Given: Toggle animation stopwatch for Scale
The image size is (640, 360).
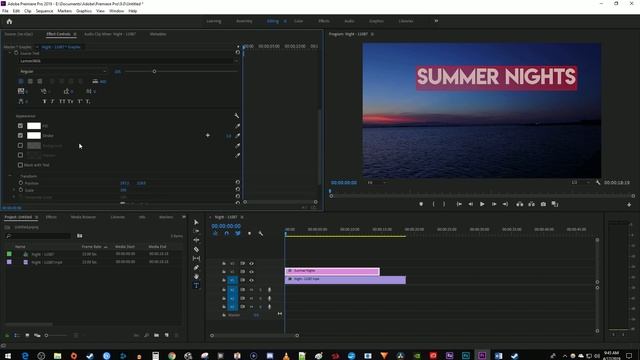Looking at the screenshot, I should point(21,190).
